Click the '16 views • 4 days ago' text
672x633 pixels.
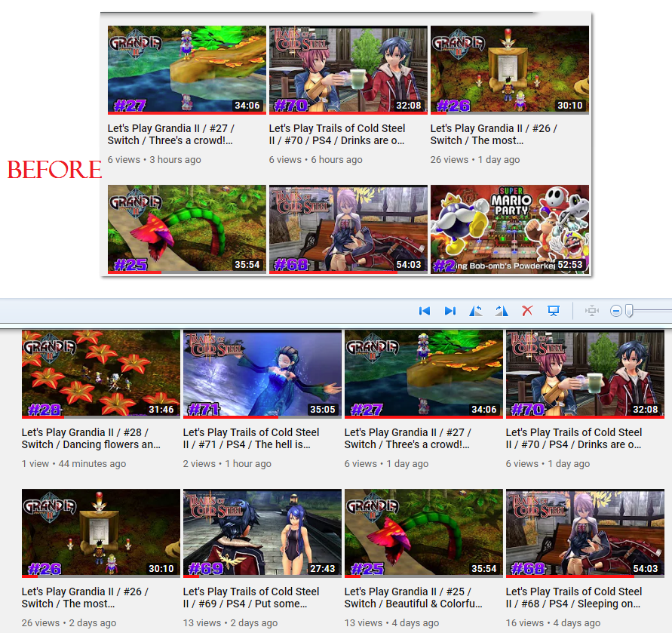tap(553, 622)
